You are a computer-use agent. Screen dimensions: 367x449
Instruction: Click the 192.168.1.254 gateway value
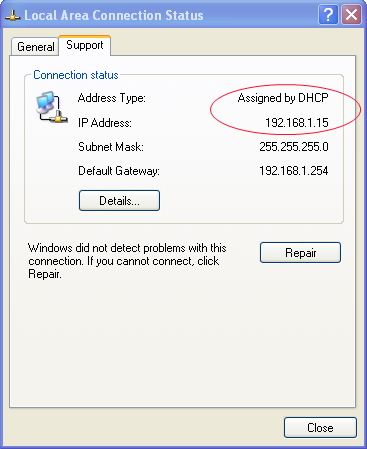[294, 171]
